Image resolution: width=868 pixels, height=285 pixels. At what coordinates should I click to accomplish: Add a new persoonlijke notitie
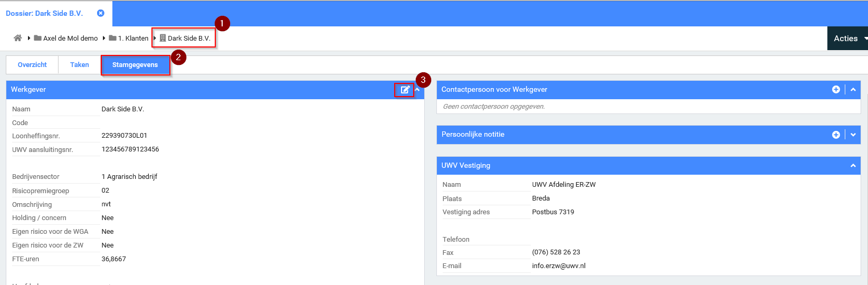836,135
